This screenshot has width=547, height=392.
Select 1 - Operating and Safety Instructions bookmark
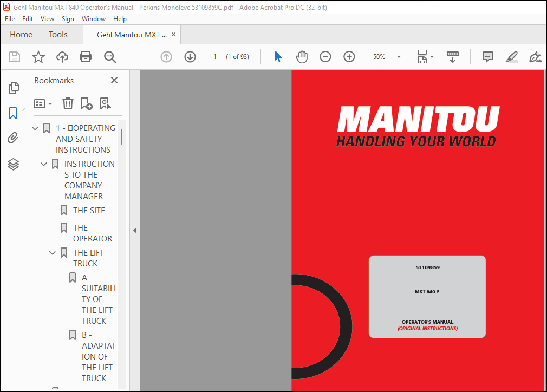coord(85,139)
